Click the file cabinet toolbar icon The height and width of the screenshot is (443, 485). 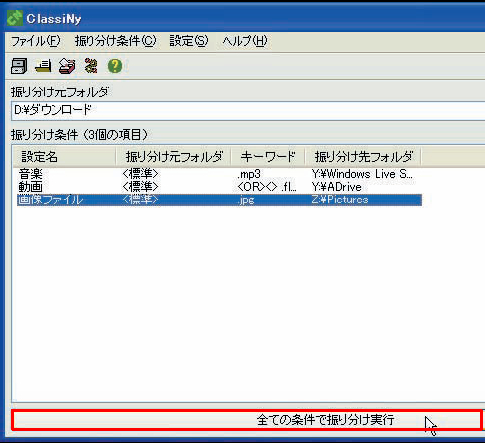[x=19, y=66]
